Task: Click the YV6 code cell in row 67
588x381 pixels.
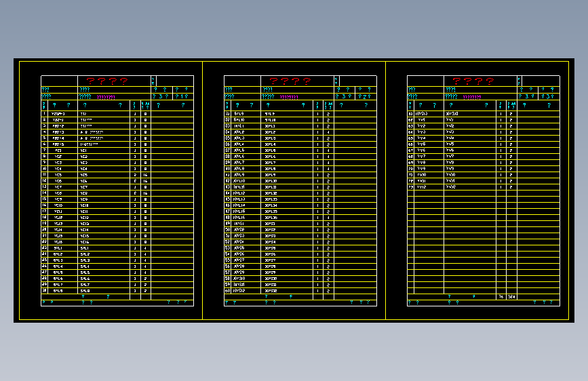Action: point(421,151)
